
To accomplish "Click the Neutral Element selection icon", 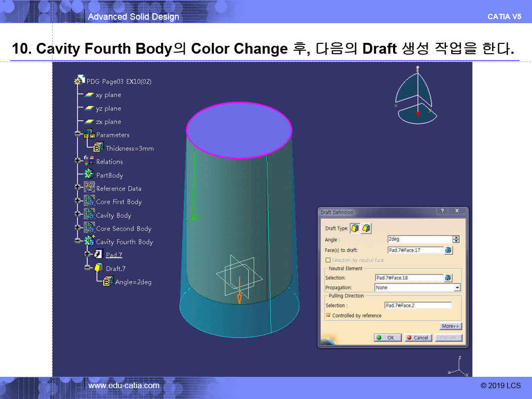I will tap(448, 278).
